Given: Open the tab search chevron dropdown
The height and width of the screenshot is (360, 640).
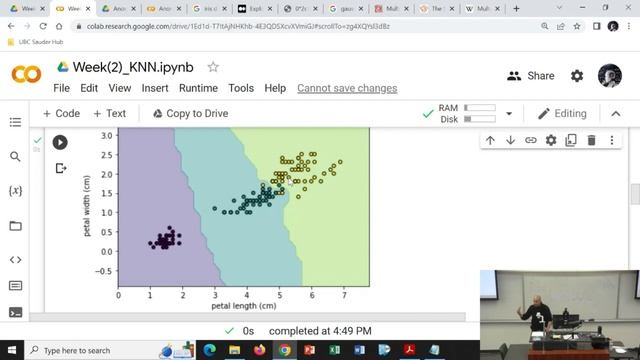Looking at the screenshot, I should [559, 8].
